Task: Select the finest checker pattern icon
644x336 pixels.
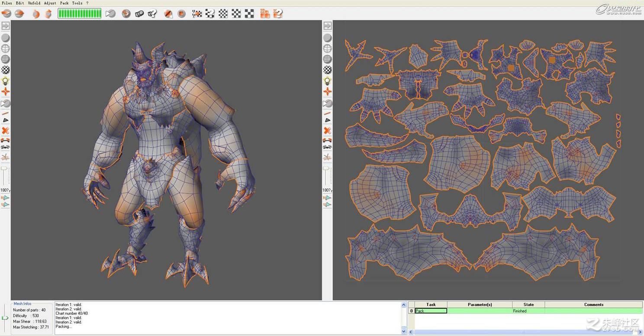Action: [223, 14]
